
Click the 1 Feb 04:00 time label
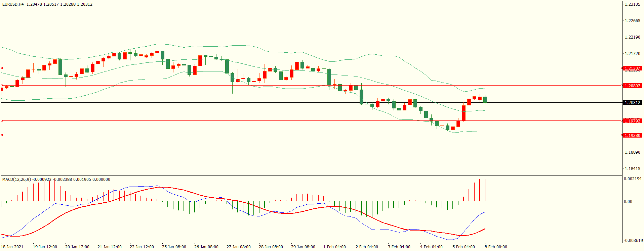(334, 247)
